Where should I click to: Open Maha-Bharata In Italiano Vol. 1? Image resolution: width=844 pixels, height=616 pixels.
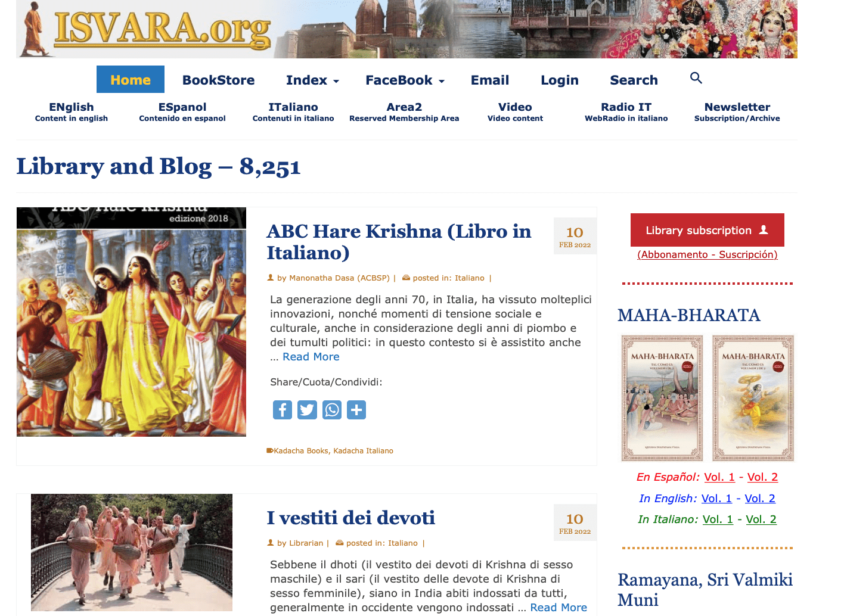(718, 519)
